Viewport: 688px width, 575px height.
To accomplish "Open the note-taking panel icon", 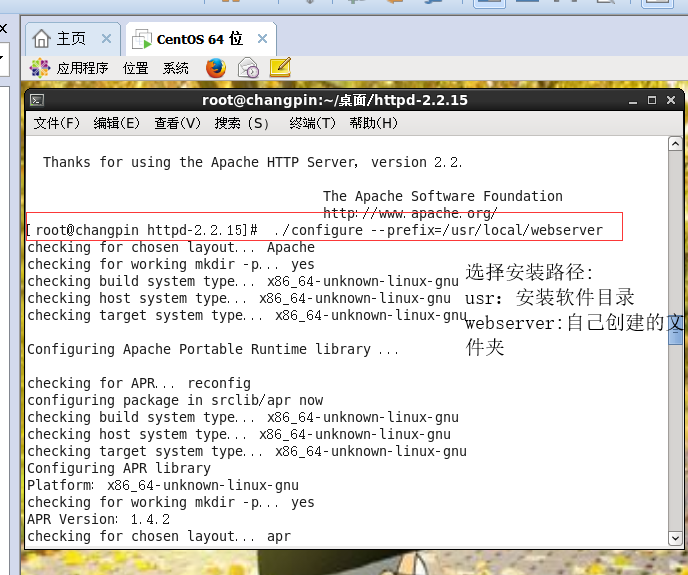I will point(280,67).
